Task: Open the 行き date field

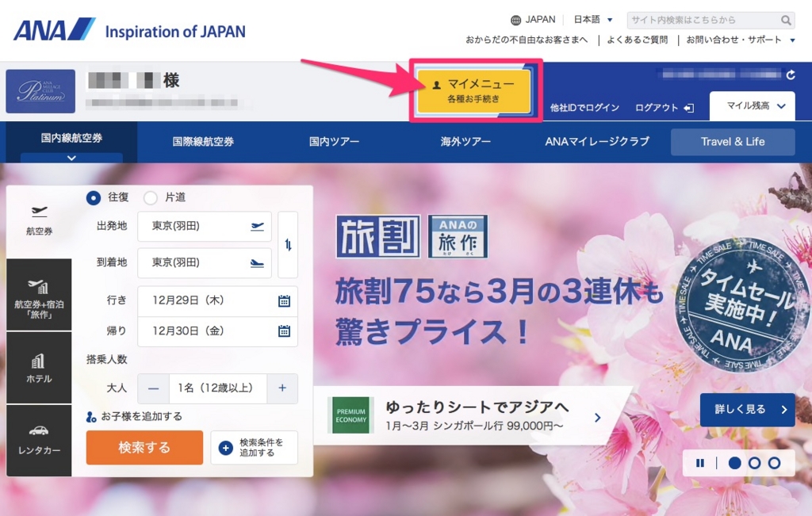Action: (217, 300)
